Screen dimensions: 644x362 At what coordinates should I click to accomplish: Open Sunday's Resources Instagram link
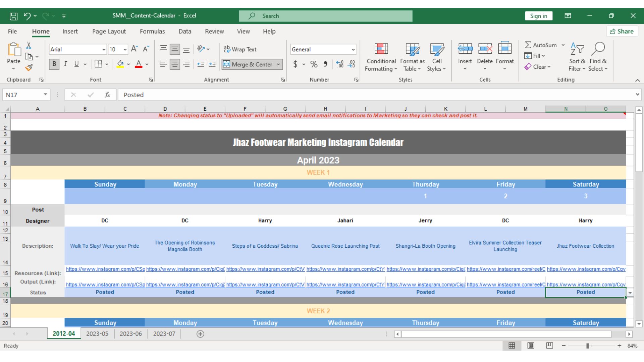105,269
